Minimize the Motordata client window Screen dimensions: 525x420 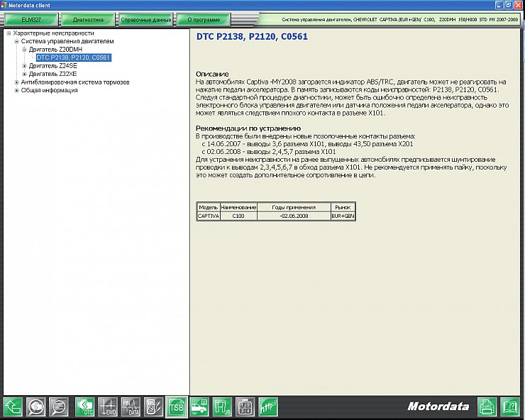(499, 5)
